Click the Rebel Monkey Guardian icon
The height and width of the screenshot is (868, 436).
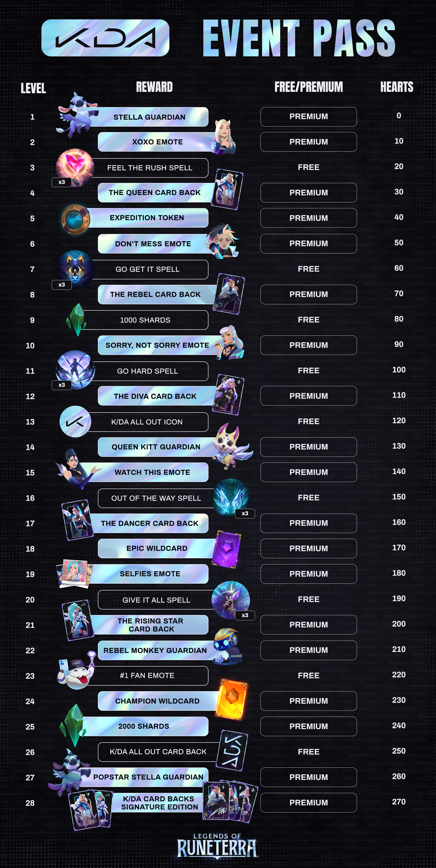pos(228,646)
